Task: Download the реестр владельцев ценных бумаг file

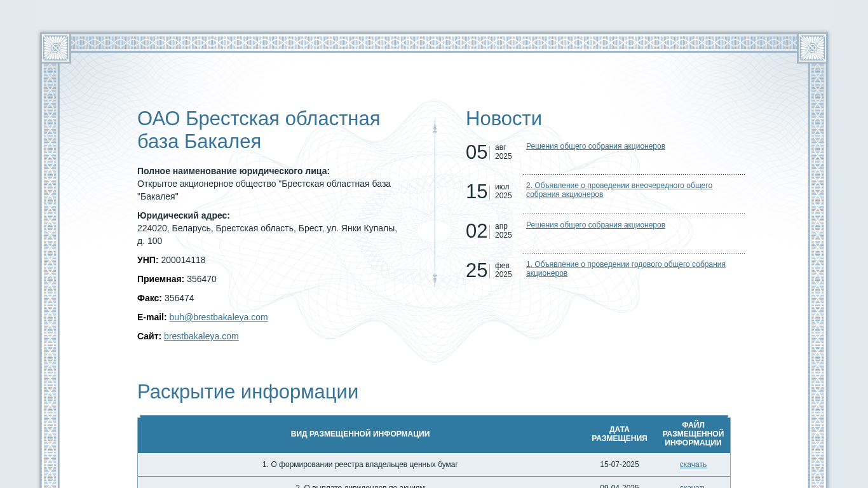Action: click(x=693, y=464)
